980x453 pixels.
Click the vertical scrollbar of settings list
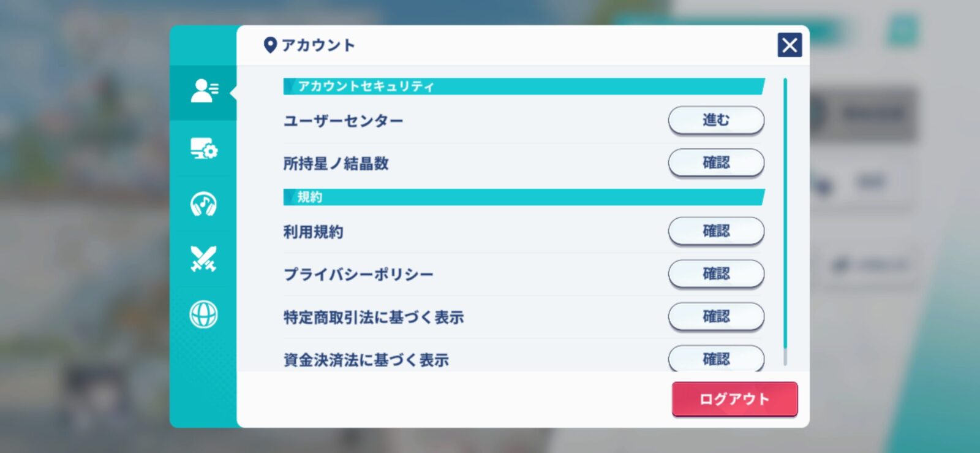pyautogui.click(x=785, y=221)
